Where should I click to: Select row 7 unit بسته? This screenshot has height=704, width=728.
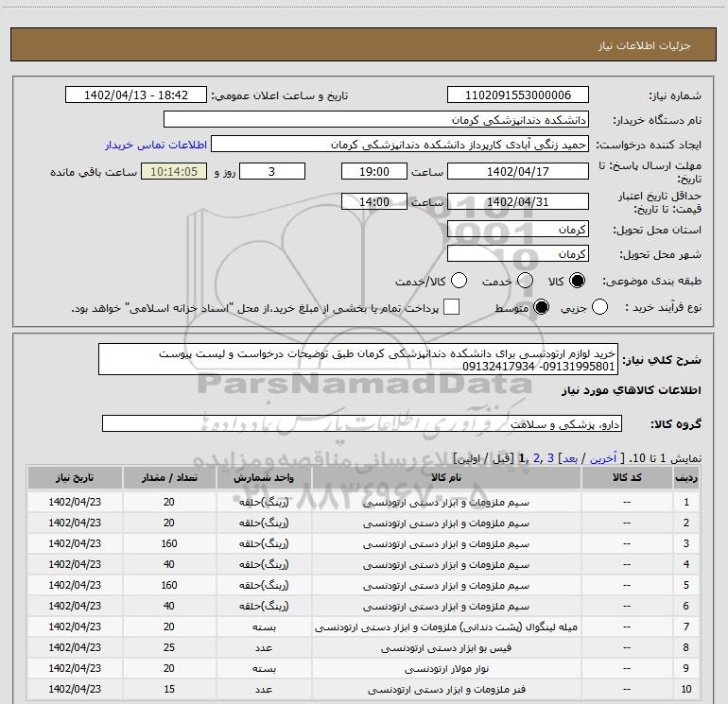click(x=264, y=627)
